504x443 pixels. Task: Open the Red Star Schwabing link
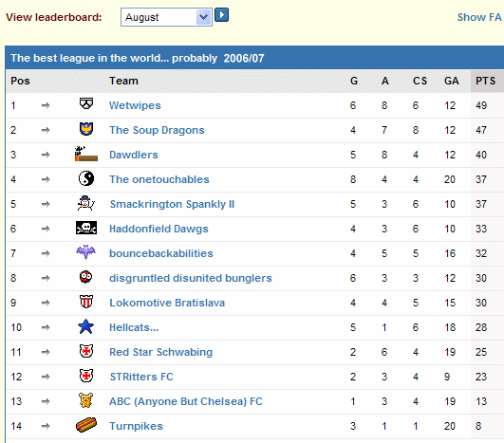(161, 352)
